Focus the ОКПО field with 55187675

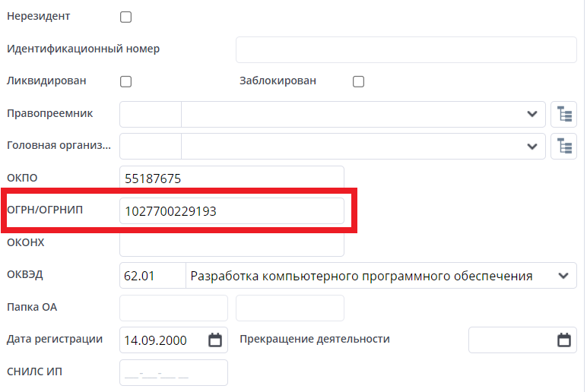point(232,179)
